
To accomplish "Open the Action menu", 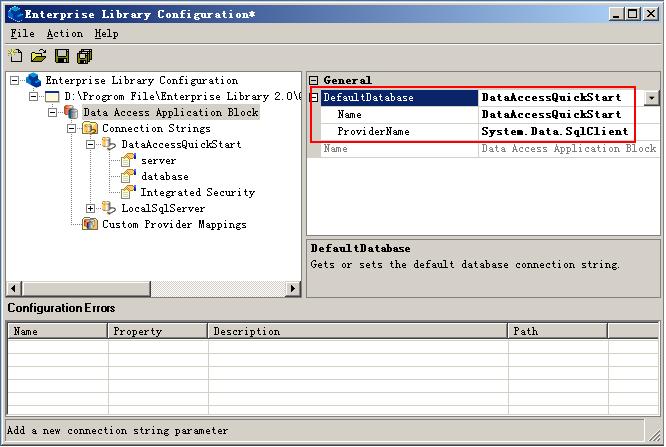I will coord(64,33).
